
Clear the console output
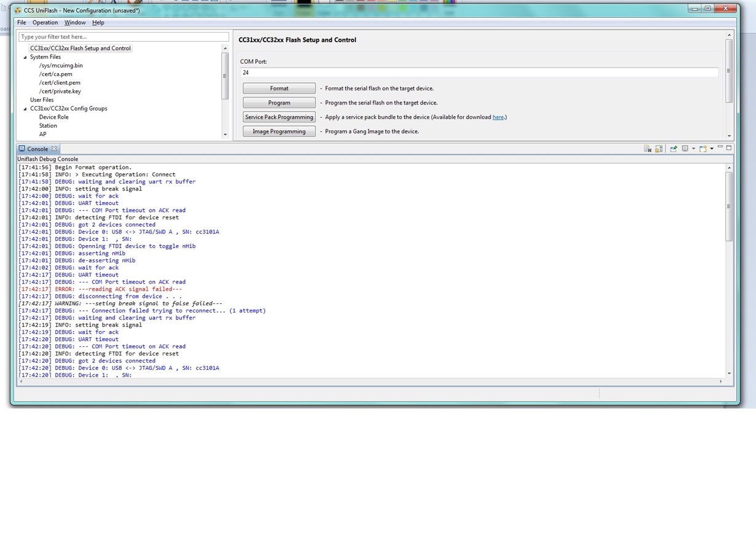[648, 149]
